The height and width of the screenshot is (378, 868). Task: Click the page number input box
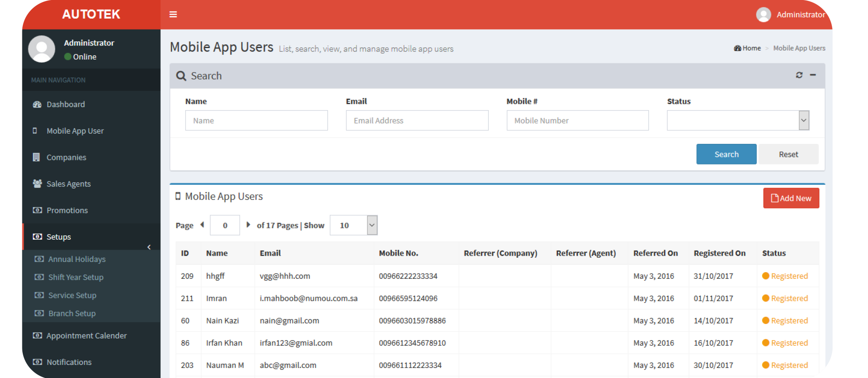click(x=225, y=225)
